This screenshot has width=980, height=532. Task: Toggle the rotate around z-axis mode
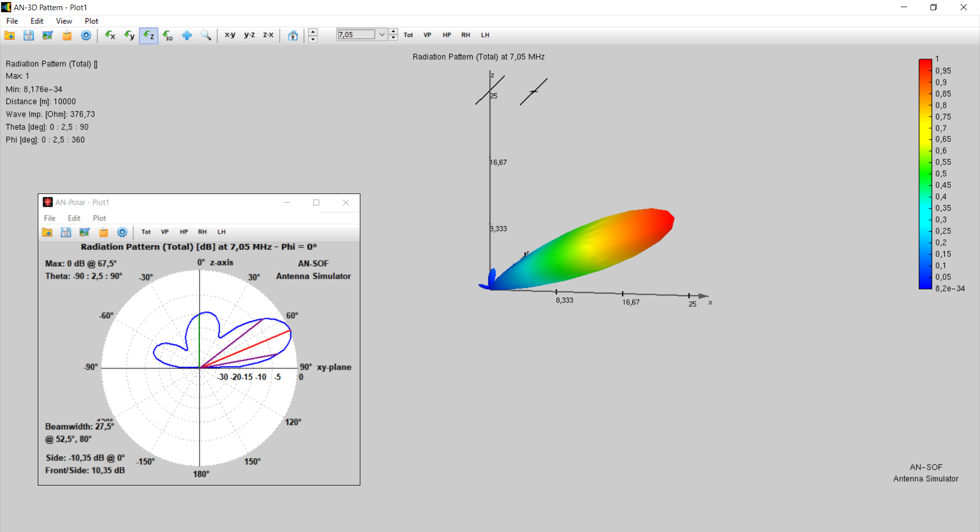click(149, 35)
